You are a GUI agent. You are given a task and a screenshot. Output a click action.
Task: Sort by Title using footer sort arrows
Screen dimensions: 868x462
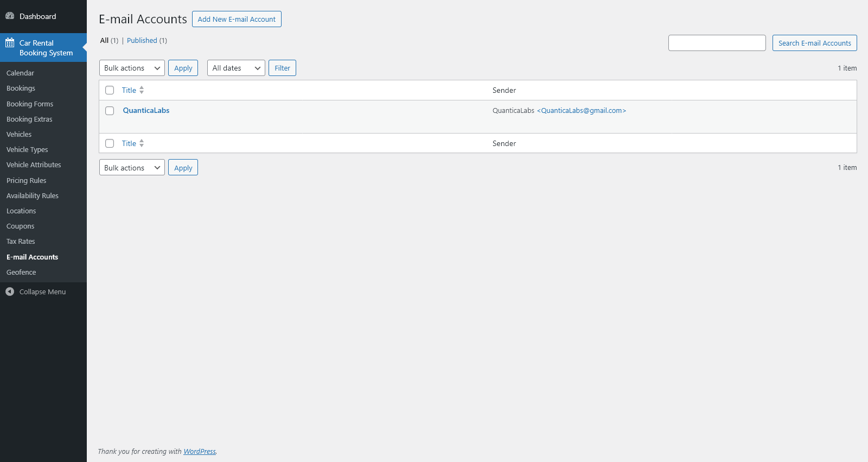142,143
